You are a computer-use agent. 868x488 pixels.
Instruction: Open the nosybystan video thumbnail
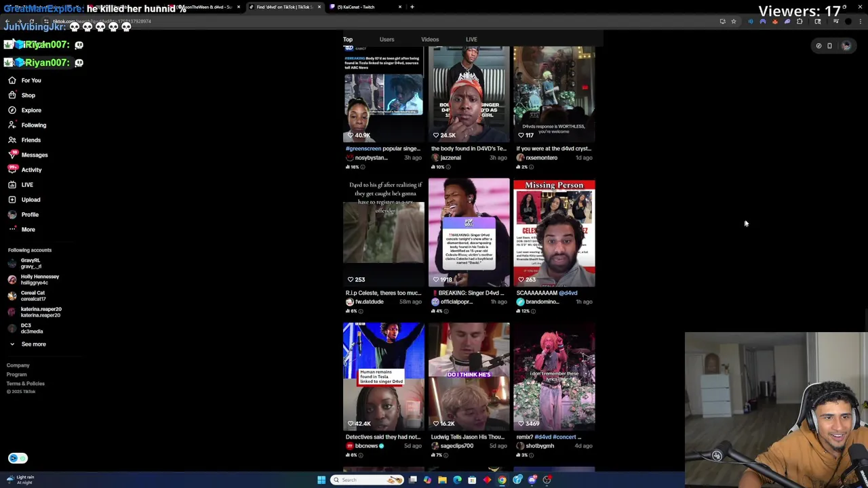tap(384, 94)
